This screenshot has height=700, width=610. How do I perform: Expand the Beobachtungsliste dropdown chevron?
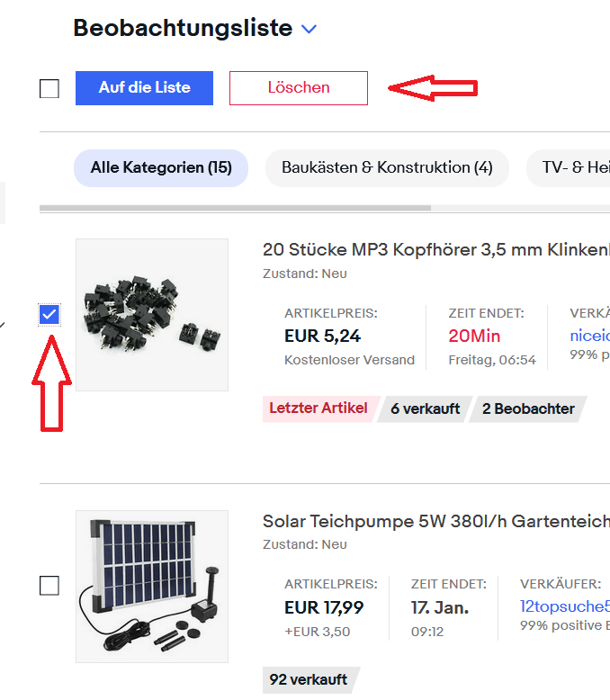point(309,29)
